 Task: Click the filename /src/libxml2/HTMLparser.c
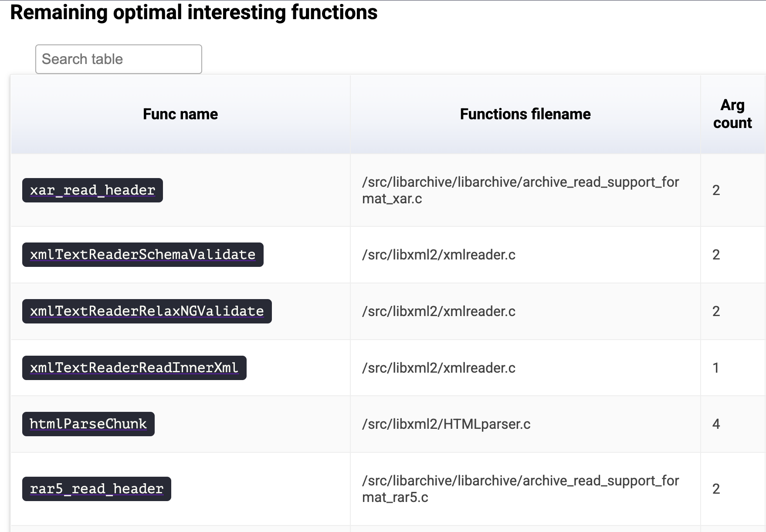(446, 424)
